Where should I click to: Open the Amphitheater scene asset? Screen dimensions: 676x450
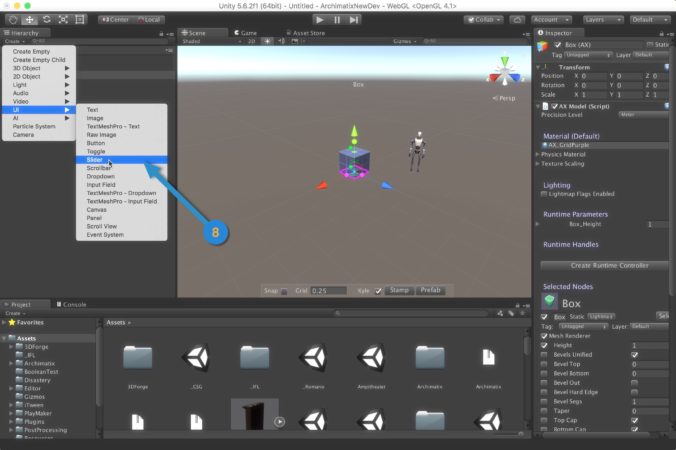[x=372, y=357]
